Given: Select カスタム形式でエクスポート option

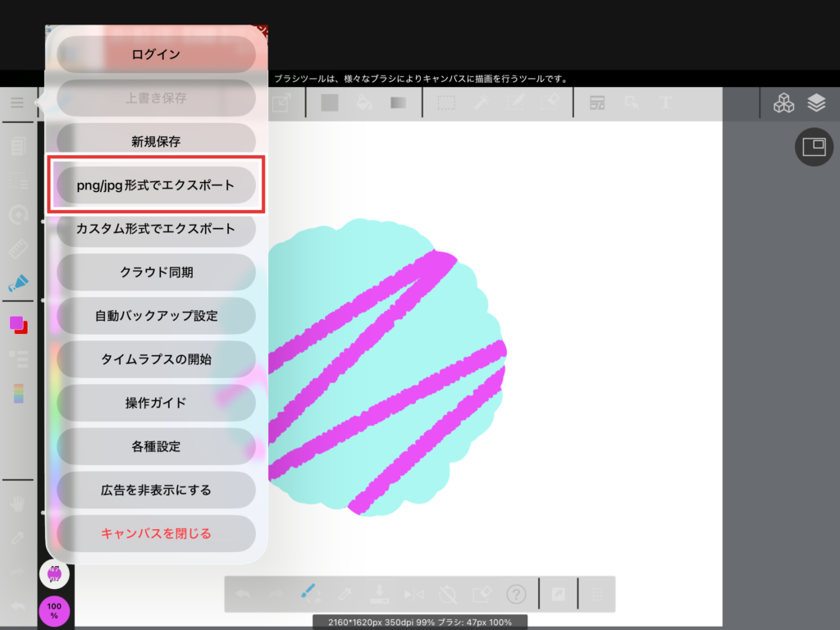Looking at the screenshot, I should tap(156, 229).
